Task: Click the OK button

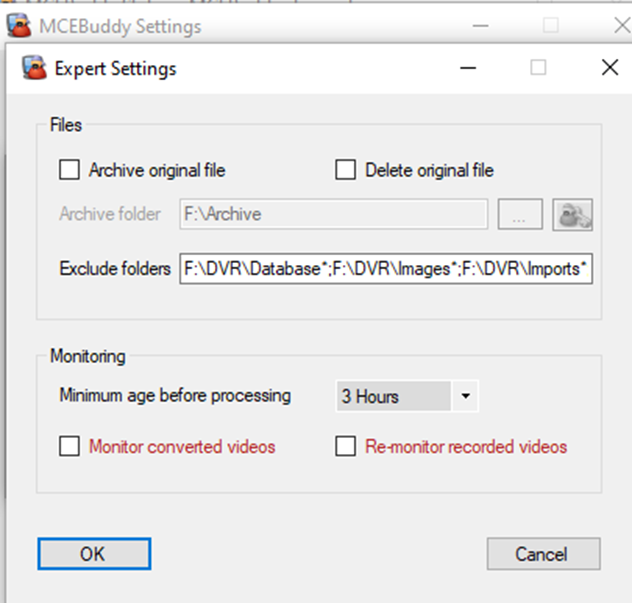Action: tap(94, 553)
